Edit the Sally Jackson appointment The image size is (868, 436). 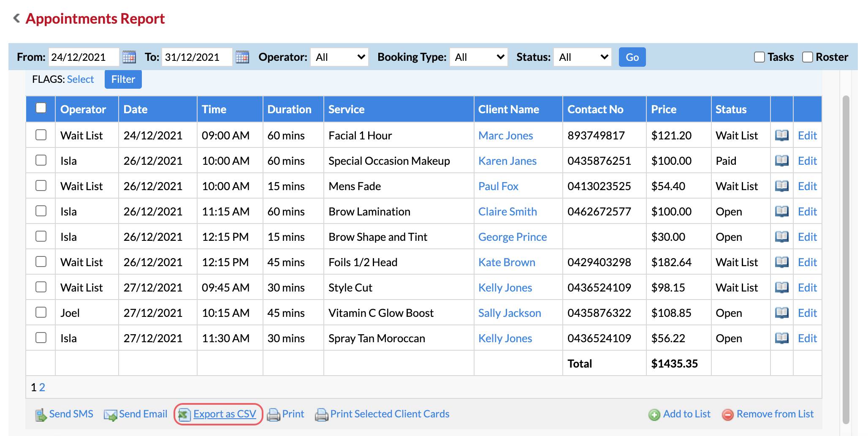coord(807,313)
